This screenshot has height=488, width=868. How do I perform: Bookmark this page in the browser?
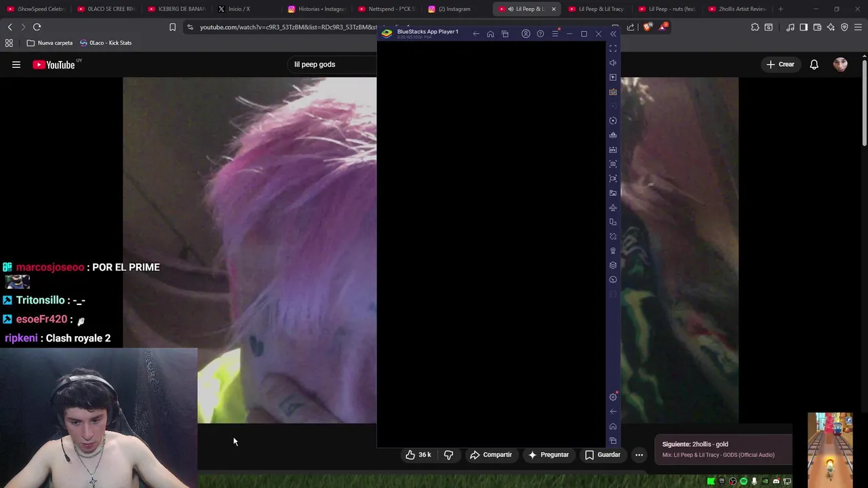(172, 27)
